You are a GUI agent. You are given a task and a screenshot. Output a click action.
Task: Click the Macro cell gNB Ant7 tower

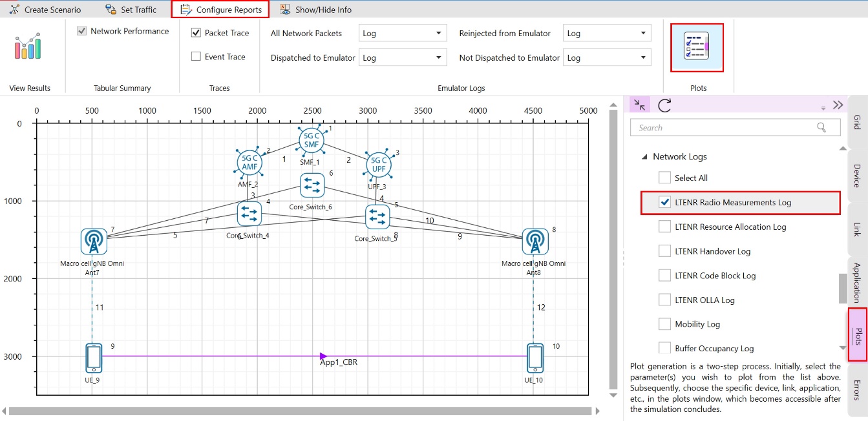pyautogui.click(x=94, y=241)
